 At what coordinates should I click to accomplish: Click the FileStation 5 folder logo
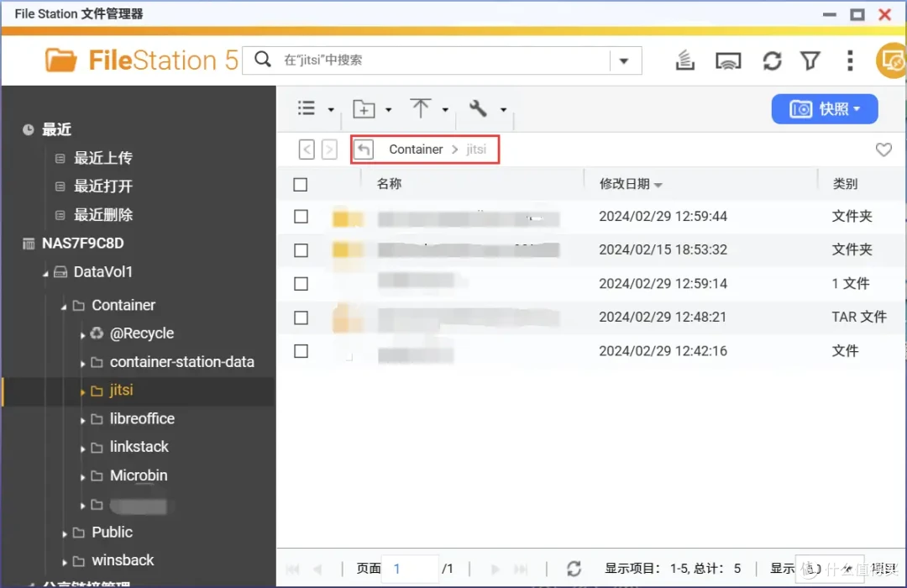pyautogui.click(x=60, y=60)
